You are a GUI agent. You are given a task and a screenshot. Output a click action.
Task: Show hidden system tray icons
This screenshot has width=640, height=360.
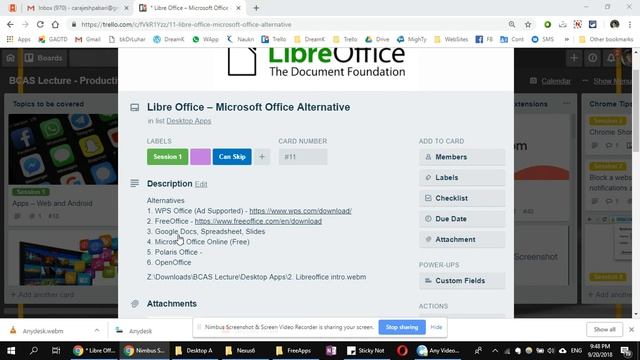tap(495, 351)
